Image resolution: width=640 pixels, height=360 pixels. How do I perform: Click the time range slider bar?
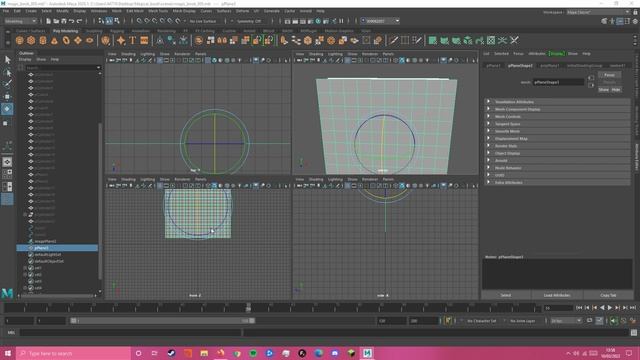coord(162,321)
